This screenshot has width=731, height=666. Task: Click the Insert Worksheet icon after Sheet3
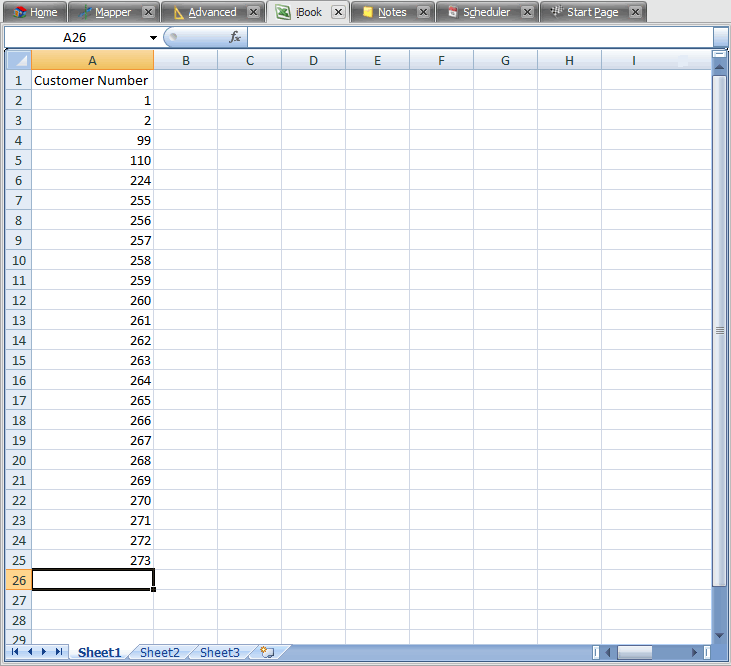click(x=267, y=652)
